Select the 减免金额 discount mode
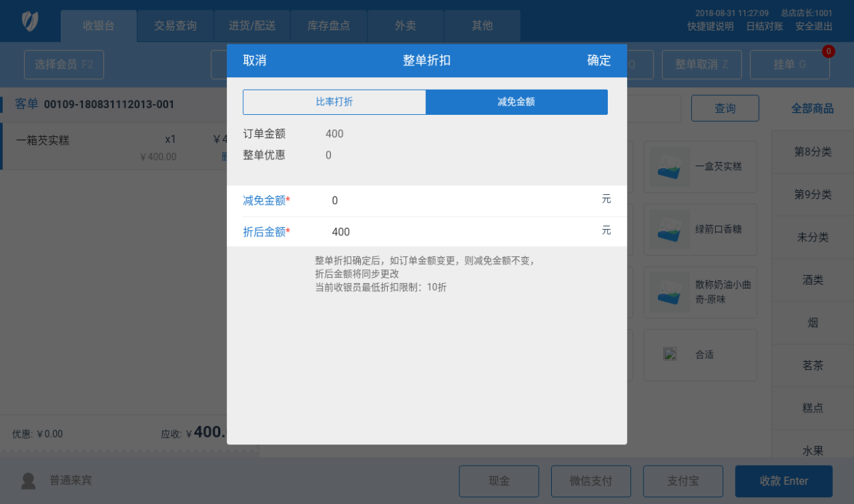The height and width of the screenshot is (504, 854). (516, 102)
